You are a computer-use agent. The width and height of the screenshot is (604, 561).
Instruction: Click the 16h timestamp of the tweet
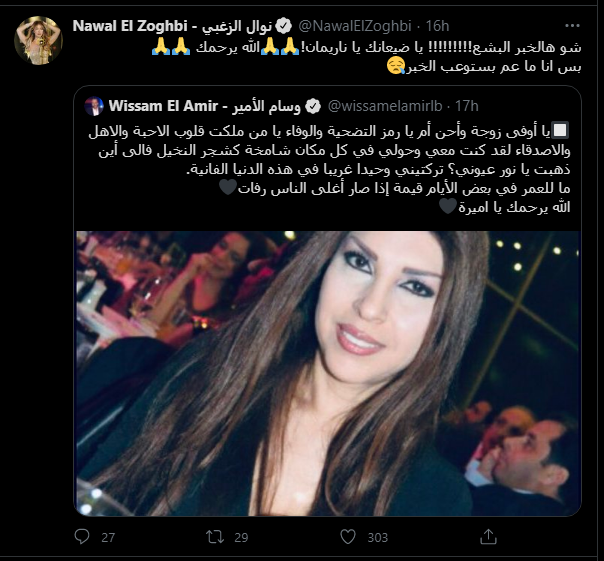tap(437, 26)
